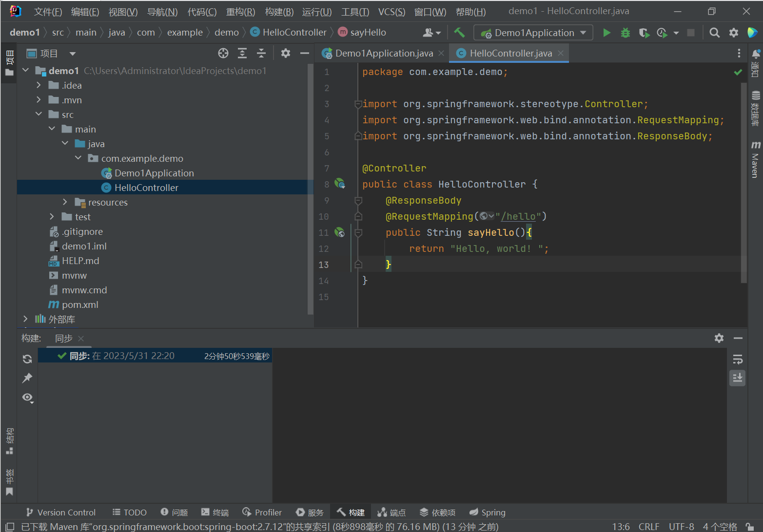Click the locate-in-project crosshair icon
763x532 pixels.
[x=223, y=54]
